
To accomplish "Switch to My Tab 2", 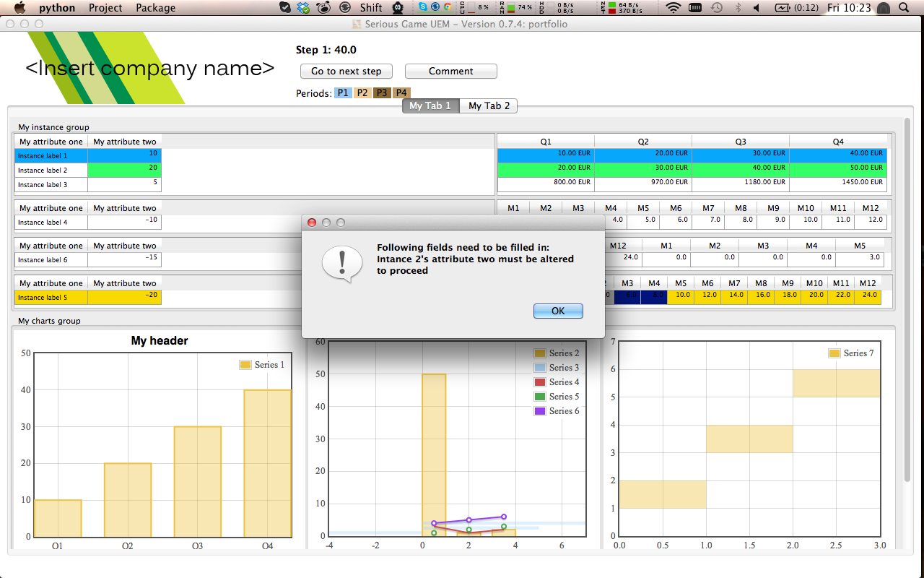I will click(489, 106).
